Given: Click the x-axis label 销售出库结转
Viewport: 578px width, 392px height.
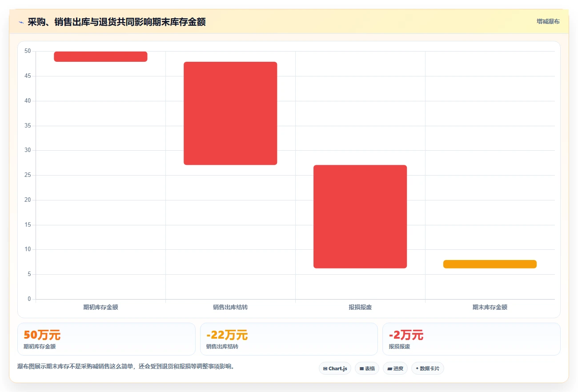Looking at the screenshot, I should [230, 307].
